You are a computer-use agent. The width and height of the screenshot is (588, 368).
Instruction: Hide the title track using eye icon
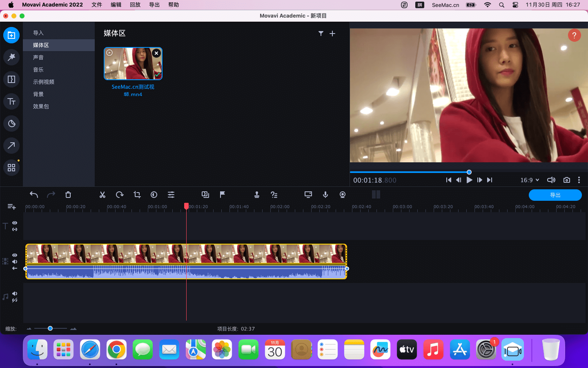tap(15, 223)
